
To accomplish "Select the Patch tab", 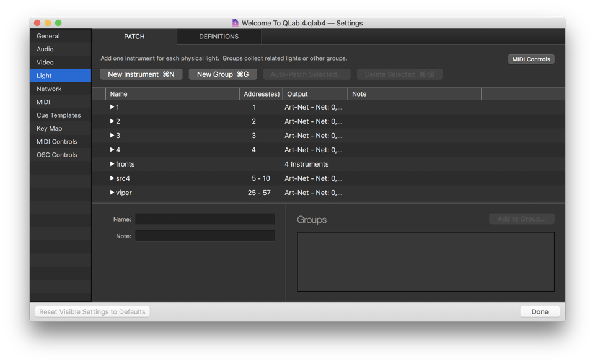I will tap(134, 37).
